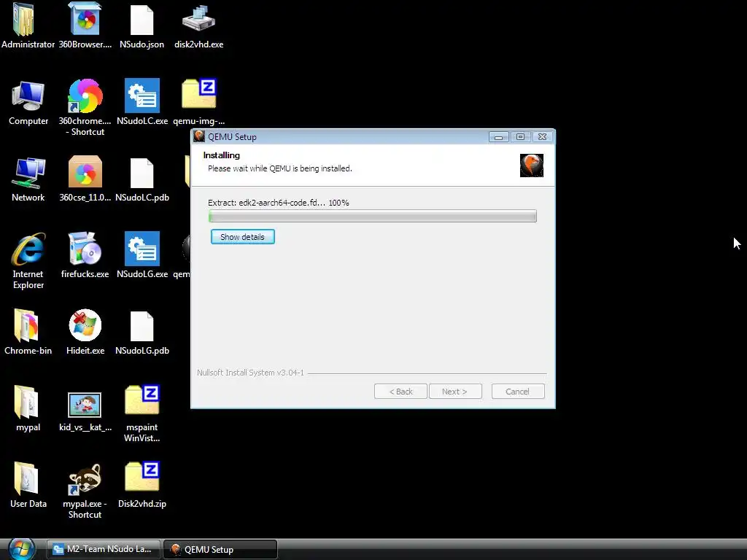Click the 'Nullsoft Install System v3.04-1' text
Image resolution: width=747 pixels, height=560 pixels.
(x=250, y=373)
